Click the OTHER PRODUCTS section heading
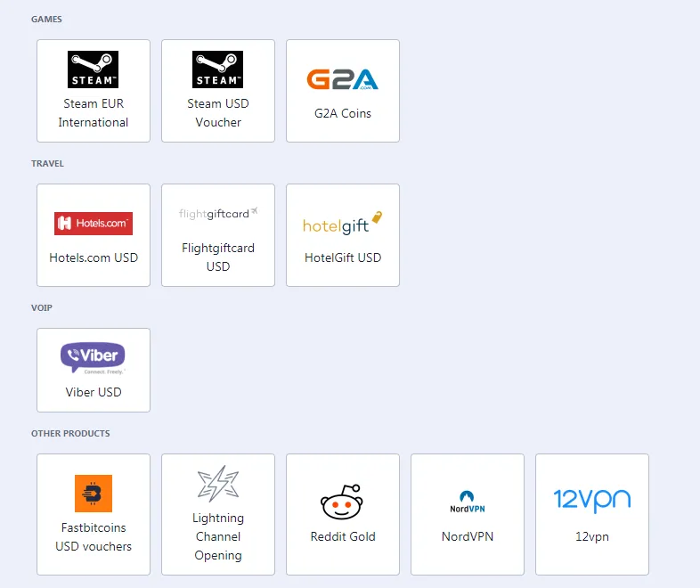The width and height of the screenshot is (700, 588). click(x=70, y=434)
